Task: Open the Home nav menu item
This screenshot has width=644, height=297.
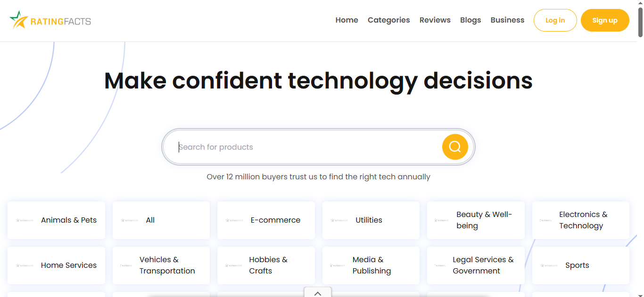Action: pos(347,20)
